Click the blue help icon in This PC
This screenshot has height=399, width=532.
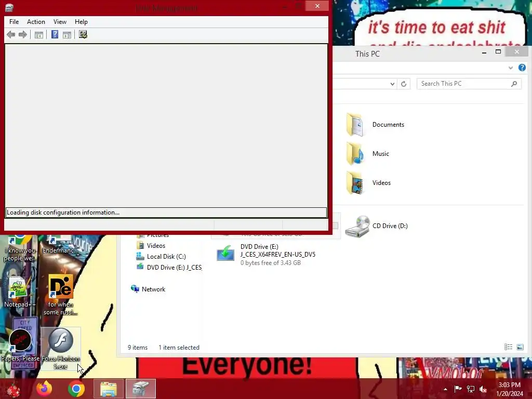click(522, 68)
